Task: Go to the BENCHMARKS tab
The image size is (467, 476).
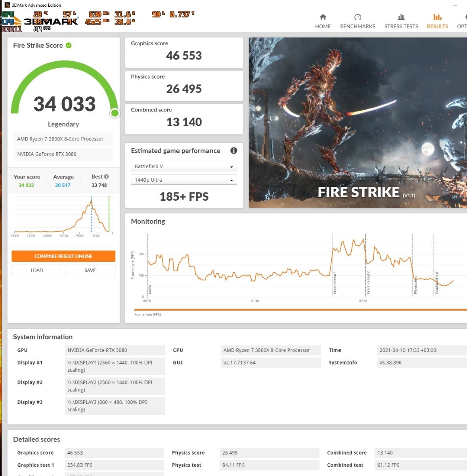Action: pyautogui.click(x=358, y=21)
